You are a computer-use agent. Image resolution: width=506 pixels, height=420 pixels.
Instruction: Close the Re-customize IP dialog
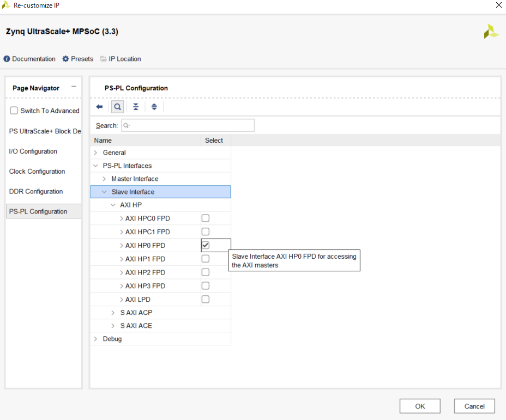(498, 5)
